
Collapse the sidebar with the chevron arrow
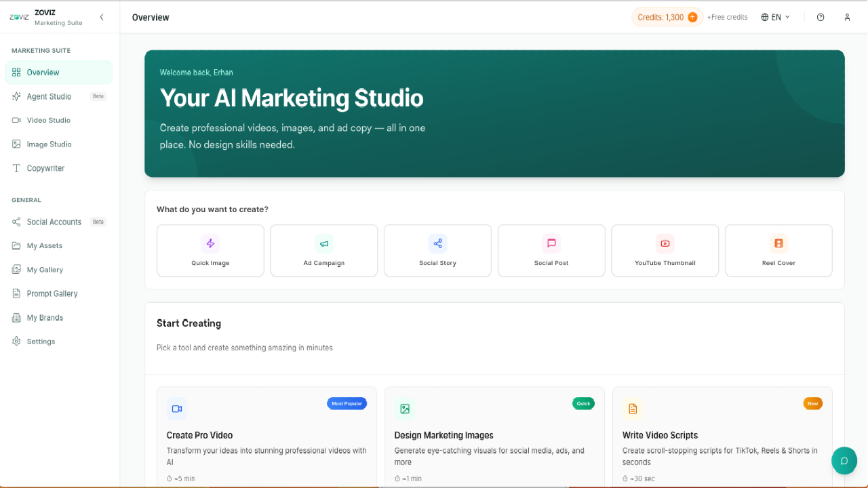tap(102, 18)
